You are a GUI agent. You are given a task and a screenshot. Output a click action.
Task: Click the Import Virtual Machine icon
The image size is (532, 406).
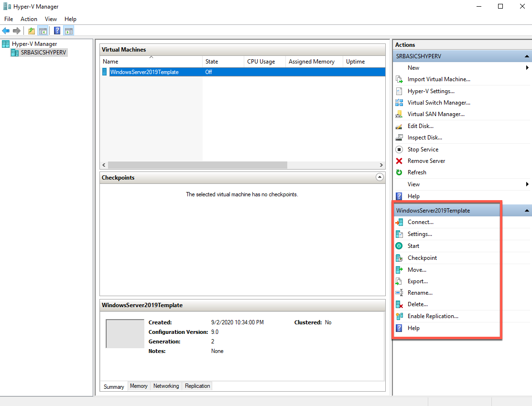click(399, 79)
